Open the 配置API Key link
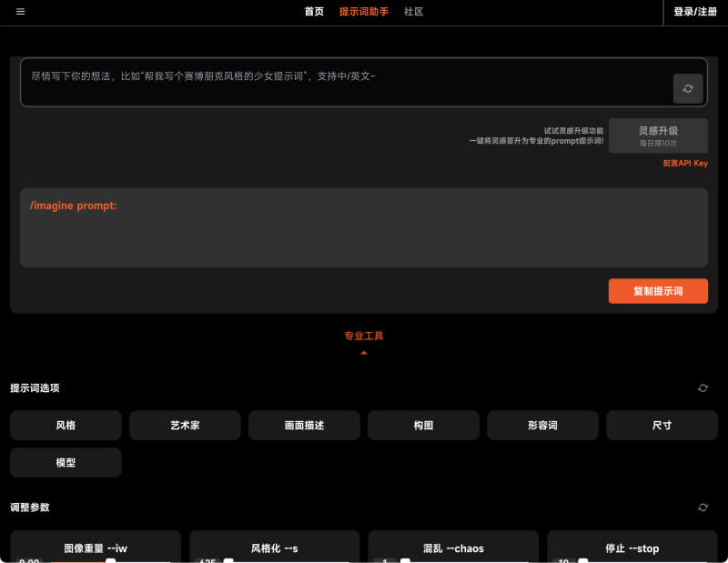The height and width of the screenshot is (563, 728). pyautogui.click(x=684, y=164)
